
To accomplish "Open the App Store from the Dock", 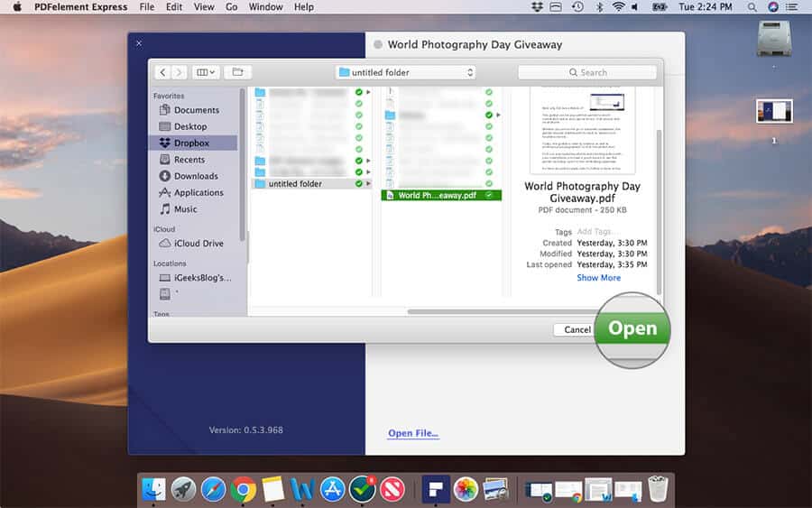I will point(332,489).
